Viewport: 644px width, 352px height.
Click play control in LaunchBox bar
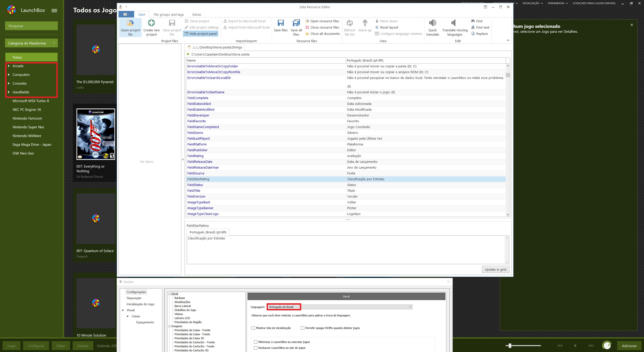[575, 346]
